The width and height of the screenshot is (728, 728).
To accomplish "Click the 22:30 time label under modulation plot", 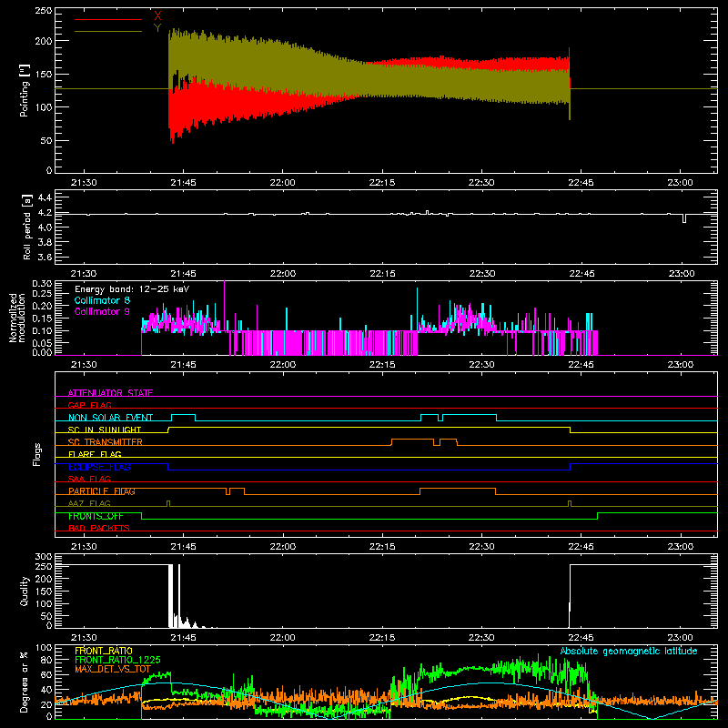I will [x=481, y=365].
